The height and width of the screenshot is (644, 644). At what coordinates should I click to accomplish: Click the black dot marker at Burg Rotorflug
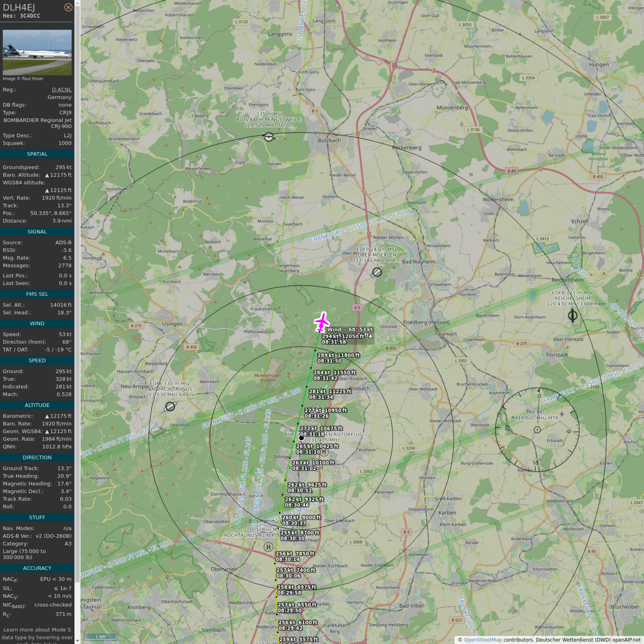301,438
